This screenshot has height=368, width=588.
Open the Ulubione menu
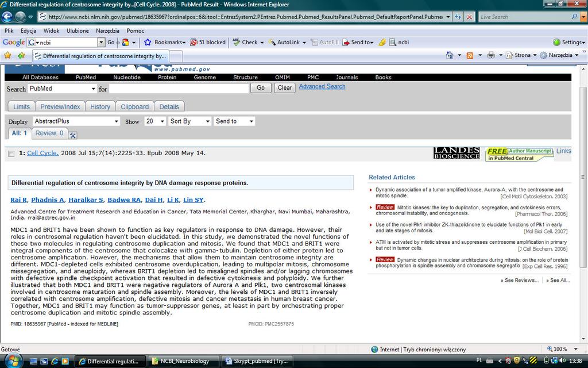(78, 31)
